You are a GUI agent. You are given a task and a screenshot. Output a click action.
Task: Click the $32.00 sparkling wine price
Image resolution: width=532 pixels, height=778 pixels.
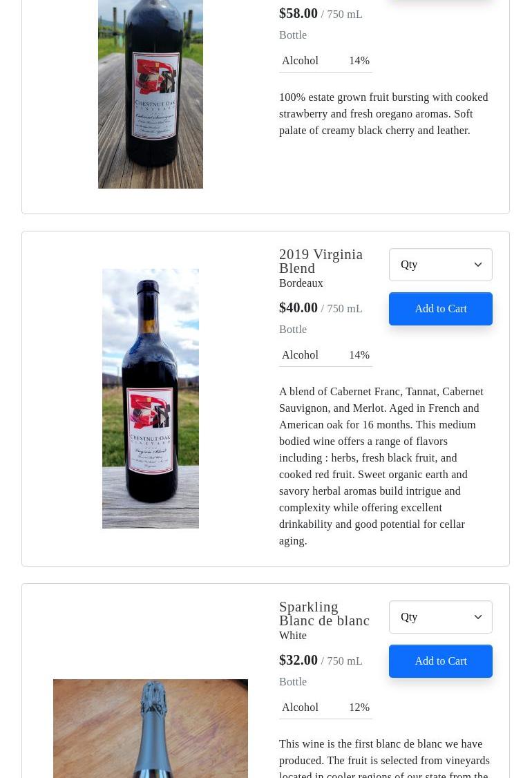pyautogui.click(x=298, y=660)
